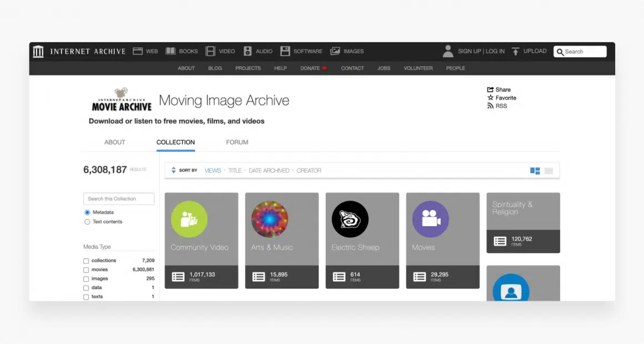Open the Forum tab

click(237, 142)
